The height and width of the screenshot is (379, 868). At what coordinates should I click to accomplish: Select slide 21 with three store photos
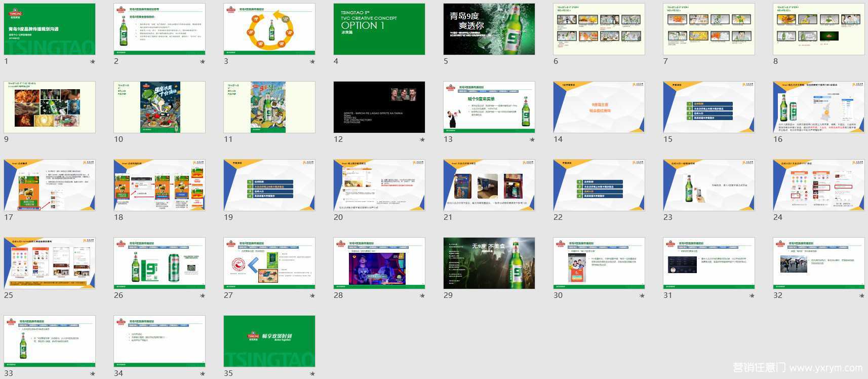(x=489, y=185)
